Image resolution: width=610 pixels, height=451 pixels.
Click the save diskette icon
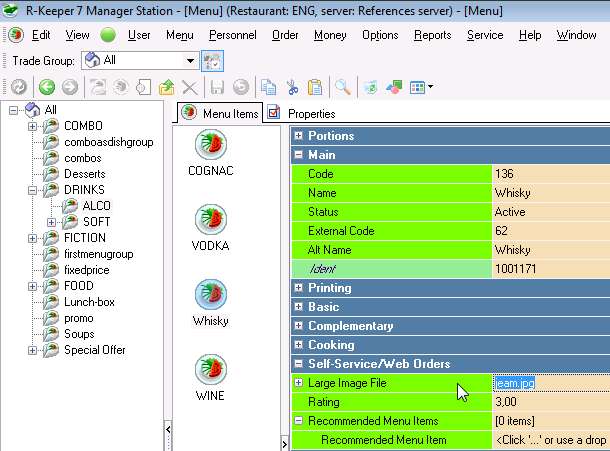click(217, 87)
